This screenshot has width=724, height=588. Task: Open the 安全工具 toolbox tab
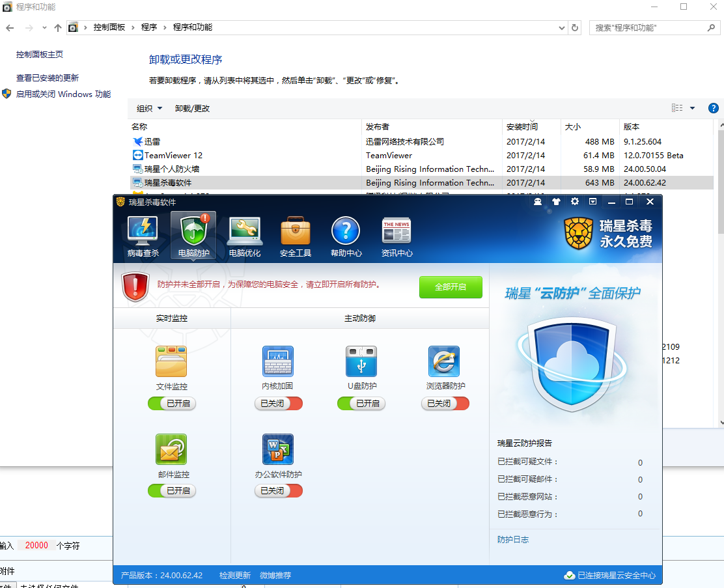coord(296,236)
